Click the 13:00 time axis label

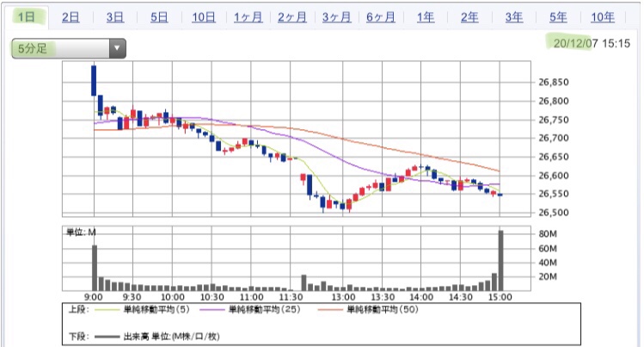click(x=343, y=297)
